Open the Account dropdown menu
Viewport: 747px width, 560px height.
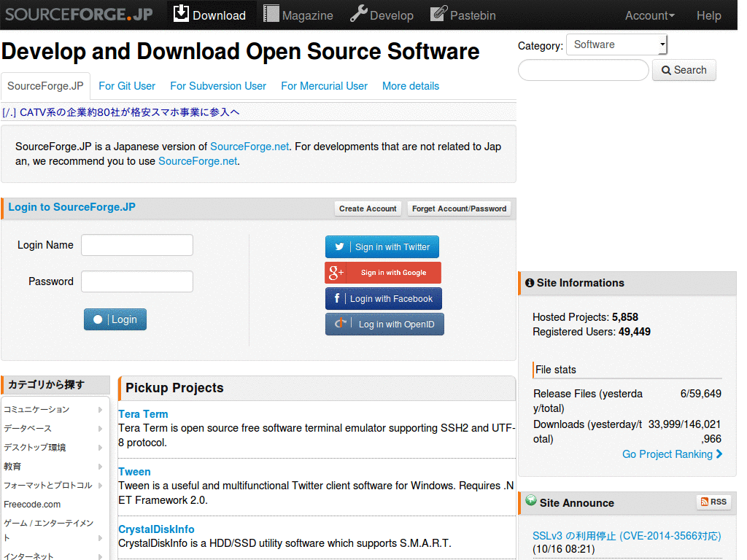coord(649,15)
